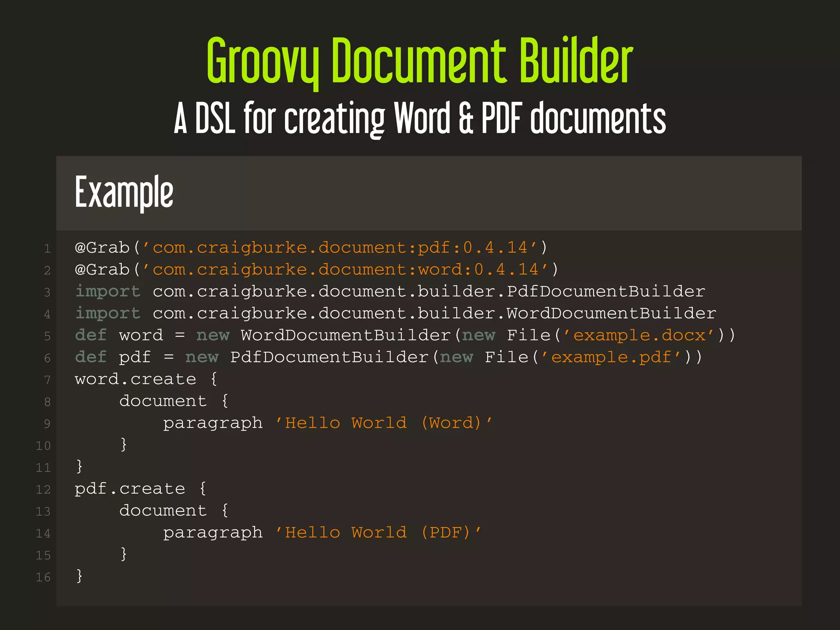Click the 'def word = new WordDocumentBuilder' line

coord(405,335)
